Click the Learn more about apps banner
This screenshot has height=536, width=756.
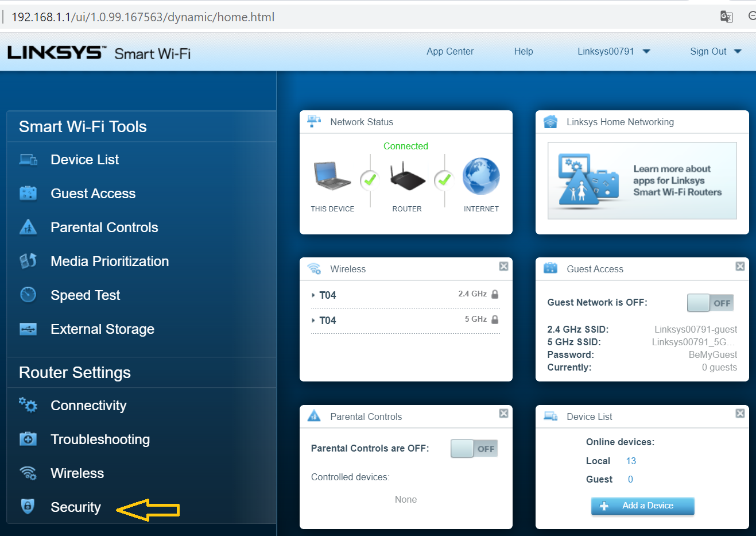[x=642, y=180]
